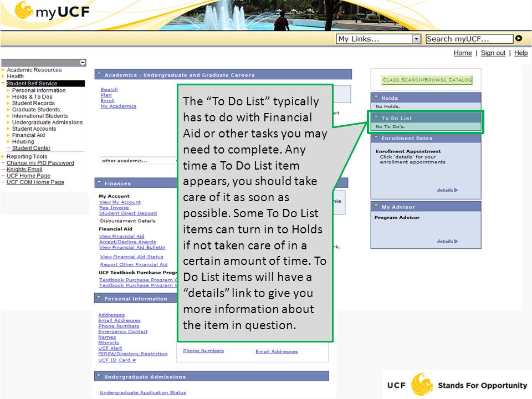Open the View Financial Aid link

121,237
